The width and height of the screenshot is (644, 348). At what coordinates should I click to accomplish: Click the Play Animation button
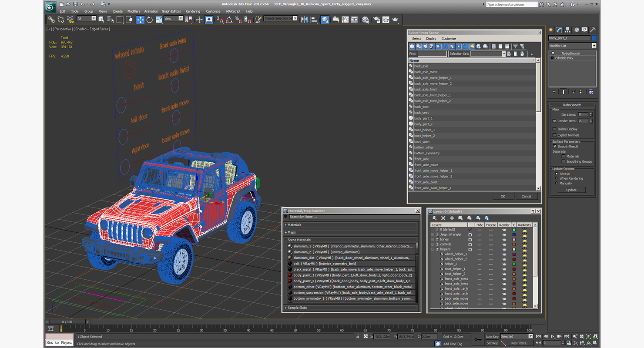[553, 336]
